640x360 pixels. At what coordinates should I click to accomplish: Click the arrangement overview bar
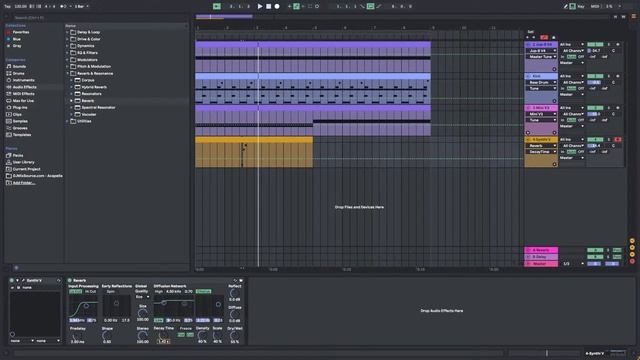pos(404,17)
